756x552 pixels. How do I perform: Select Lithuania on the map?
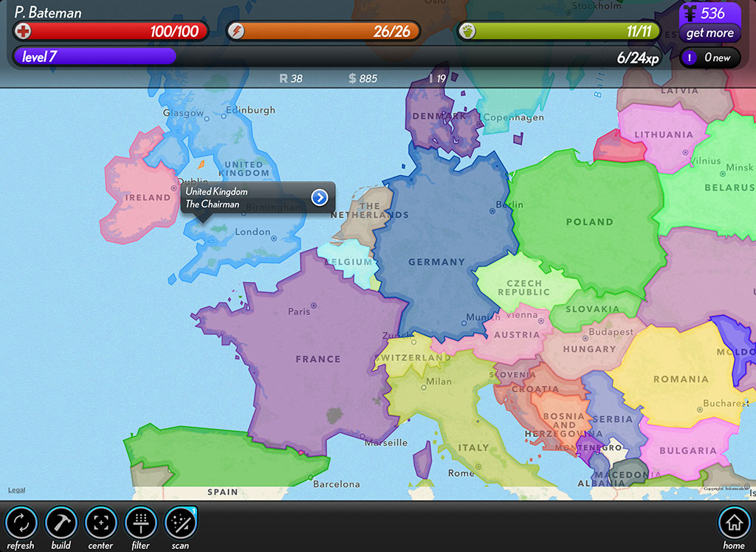pyautogui.click(x=664, y=134)
